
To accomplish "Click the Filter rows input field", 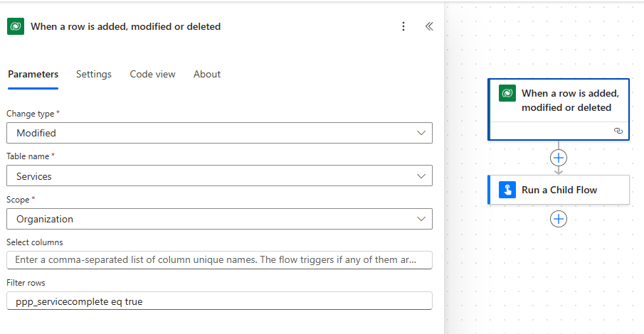I will (218, 301).
